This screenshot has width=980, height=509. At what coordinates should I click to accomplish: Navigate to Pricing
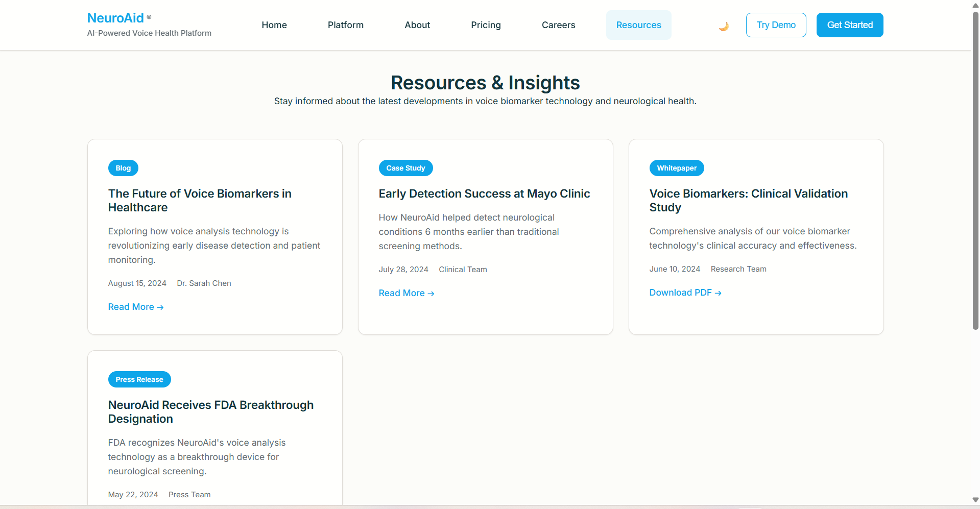coord(486,25)
